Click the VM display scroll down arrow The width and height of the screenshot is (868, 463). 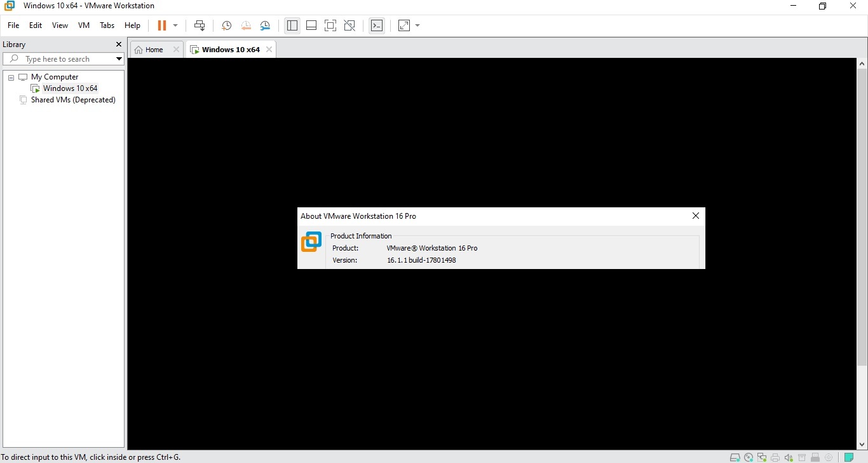click(862, 445)
